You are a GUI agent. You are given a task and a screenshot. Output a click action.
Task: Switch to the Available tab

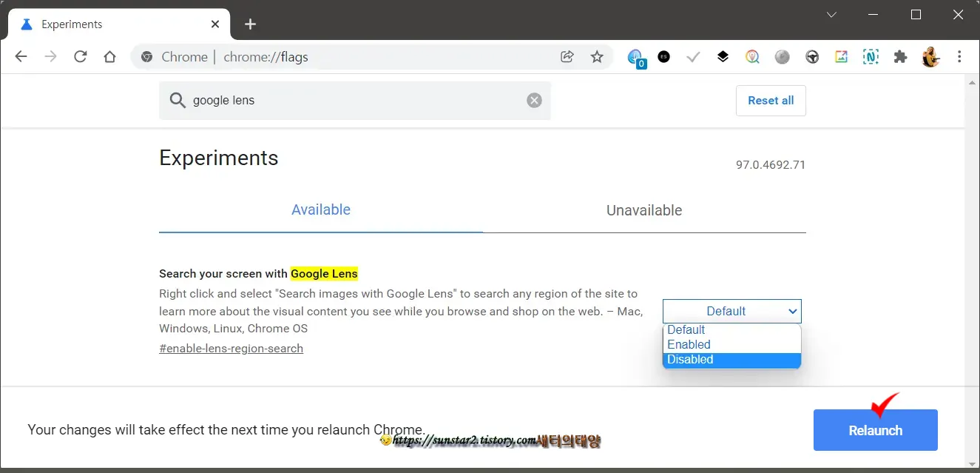(321, 210)
